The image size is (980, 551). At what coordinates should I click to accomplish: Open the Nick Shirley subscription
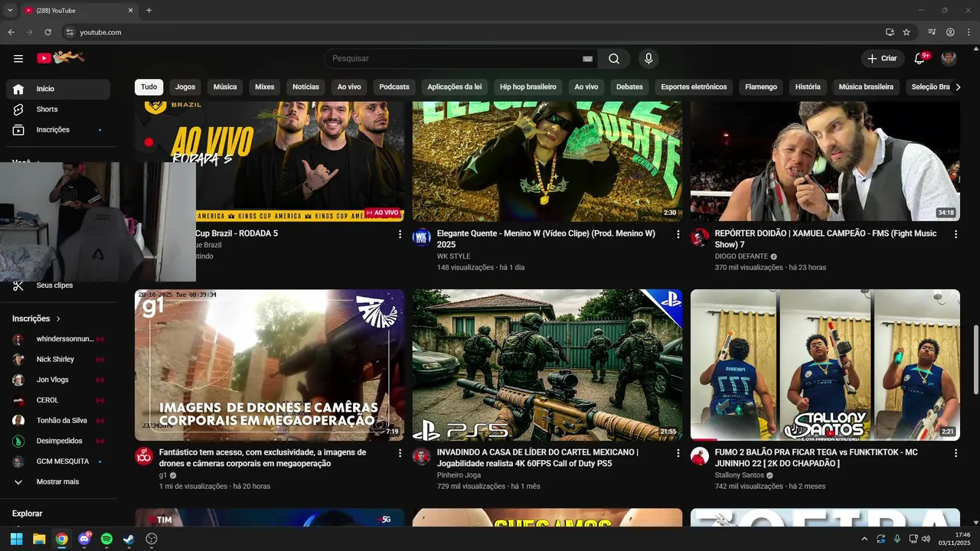tap(58, 360)
